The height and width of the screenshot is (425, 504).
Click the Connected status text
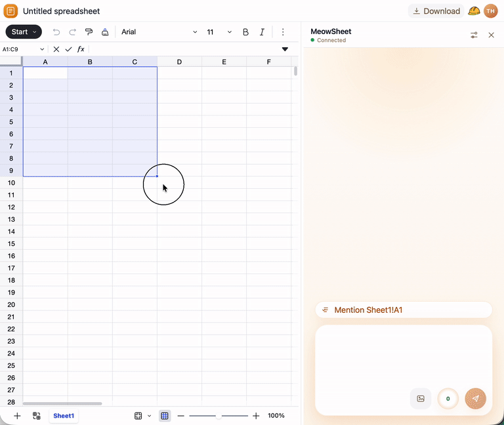tap(331, 40)
